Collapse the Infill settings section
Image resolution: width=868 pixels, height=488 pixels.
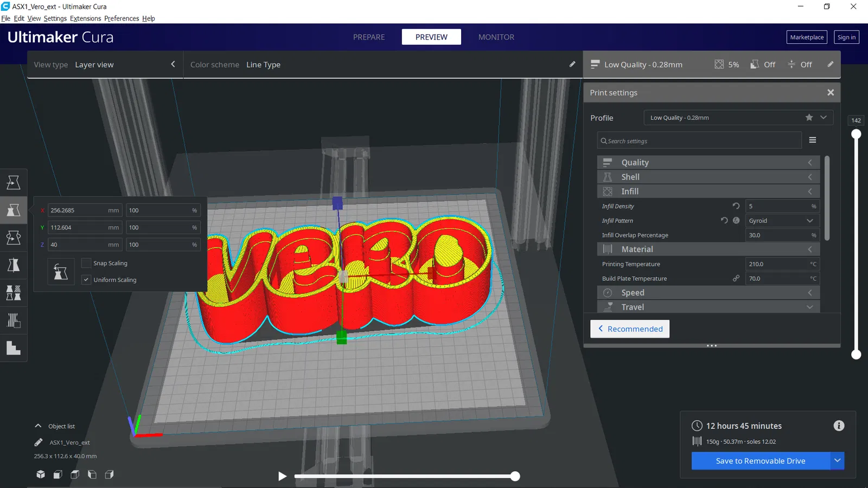pos(709,191)
